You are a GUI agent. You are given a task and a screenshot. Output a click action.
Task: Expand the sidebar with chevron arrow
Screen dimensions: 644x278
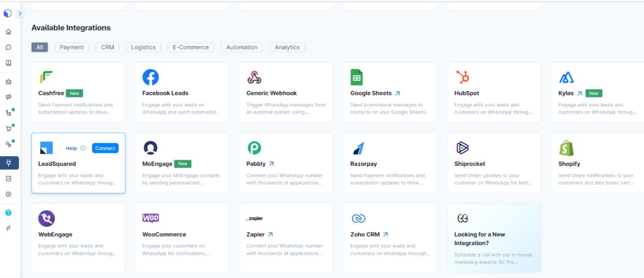click(20, 14)
